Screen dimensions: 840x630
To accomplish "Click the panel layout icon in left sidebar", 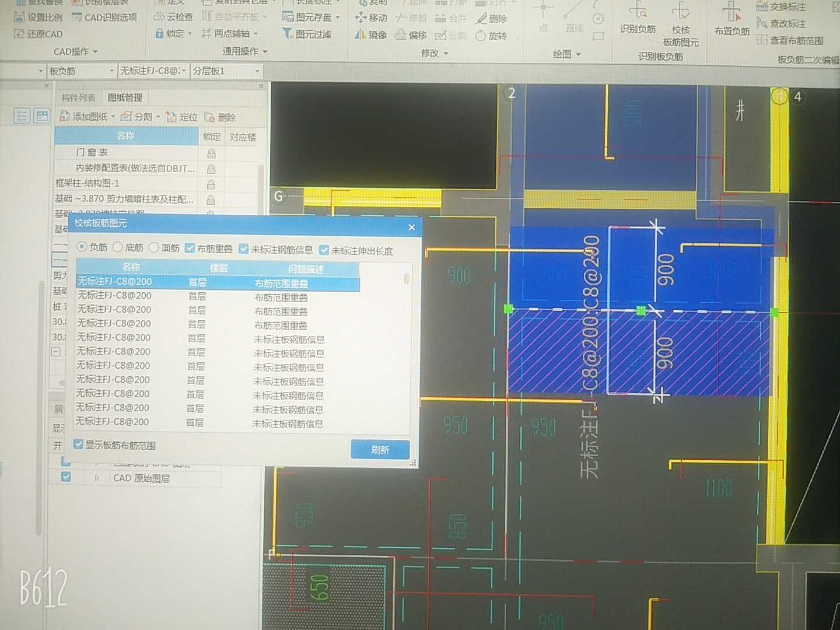I will pyautogui.click(x=41, y=116).
